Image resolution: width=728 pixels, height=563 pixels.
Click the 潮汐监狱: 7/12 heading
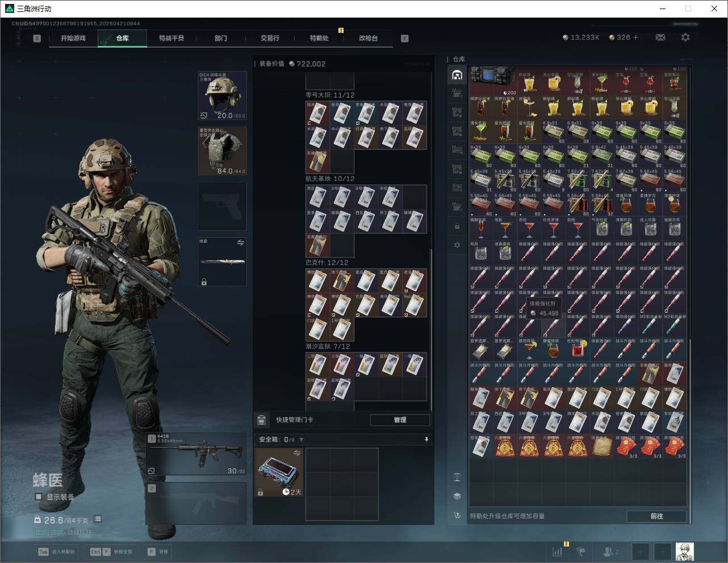(x=328, y=346)
